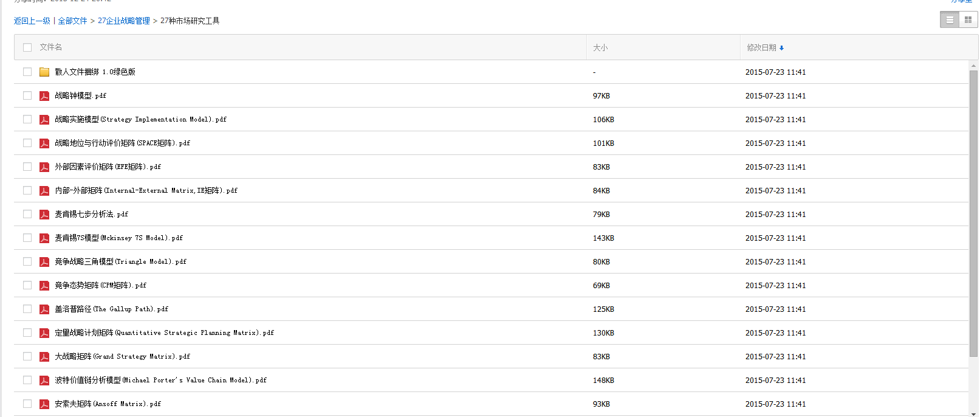Click 返回上一级 to go back
Image resolution: width=980 pixels, height=417 pixels.
click(x=32, y=21)
